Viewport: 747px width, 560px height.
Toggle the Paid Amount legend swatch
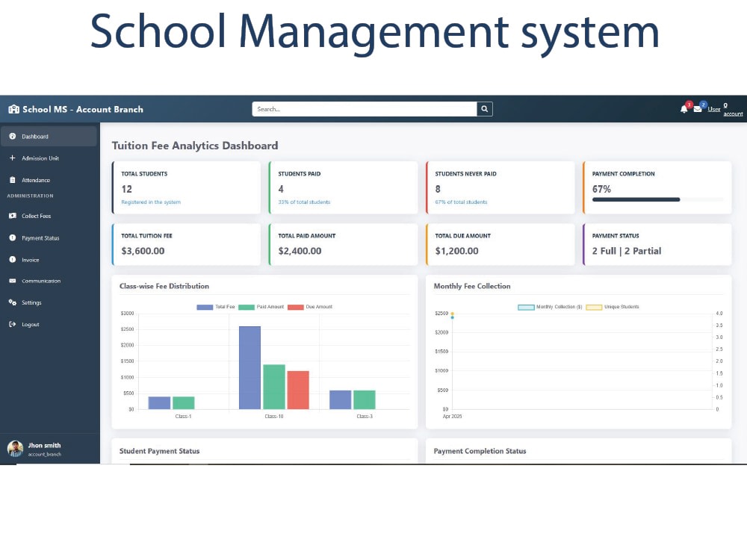(x=247, y=307)
